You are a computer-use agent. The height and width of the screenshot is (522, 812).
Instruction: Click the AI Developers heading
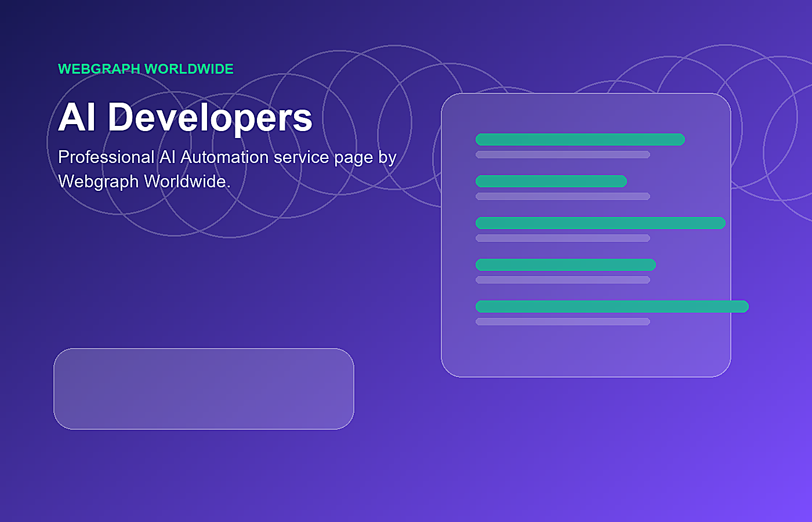pyautogui.click(x=185, y=117)
